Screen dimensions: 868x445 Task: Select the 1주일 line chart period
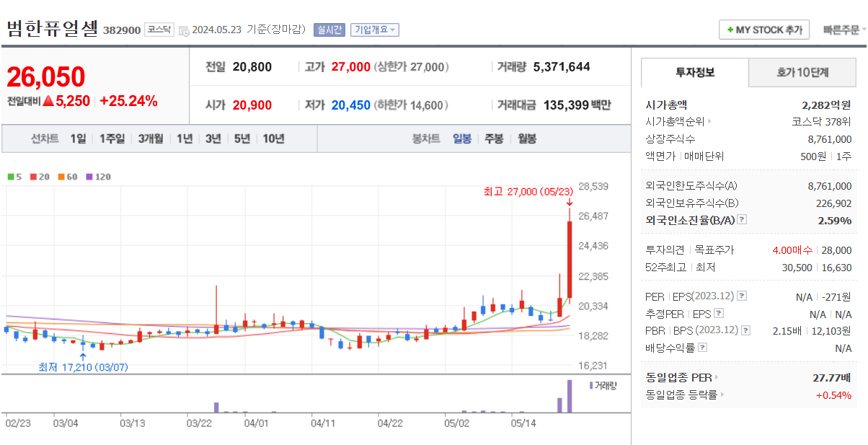tap(112, 138)
